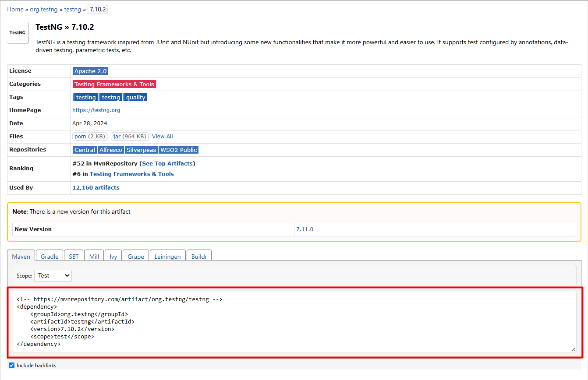Click the 'TestNG » 7.10.2' heading
588x380 pixels.
(65, 27)
